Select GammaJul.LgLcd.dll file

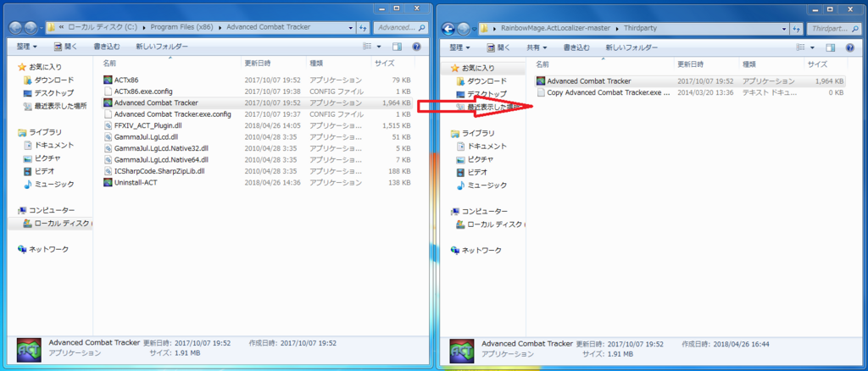(x=146, y=136)
